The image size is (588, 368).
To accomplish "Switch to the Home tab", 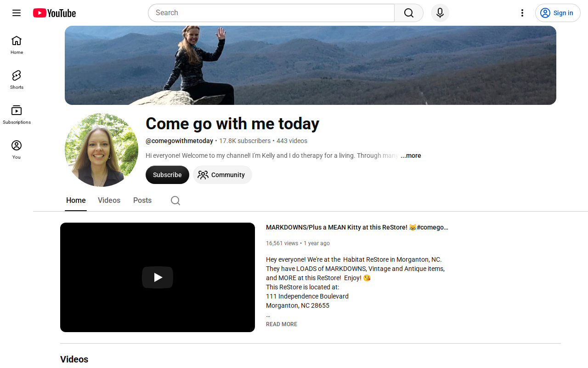I will (x=76, y=201).
